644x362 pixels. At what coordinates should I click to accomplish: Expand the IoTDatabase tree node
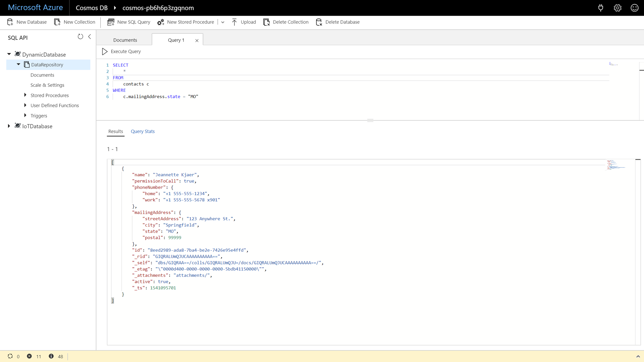pyautogui.click(x=9, y=126)
